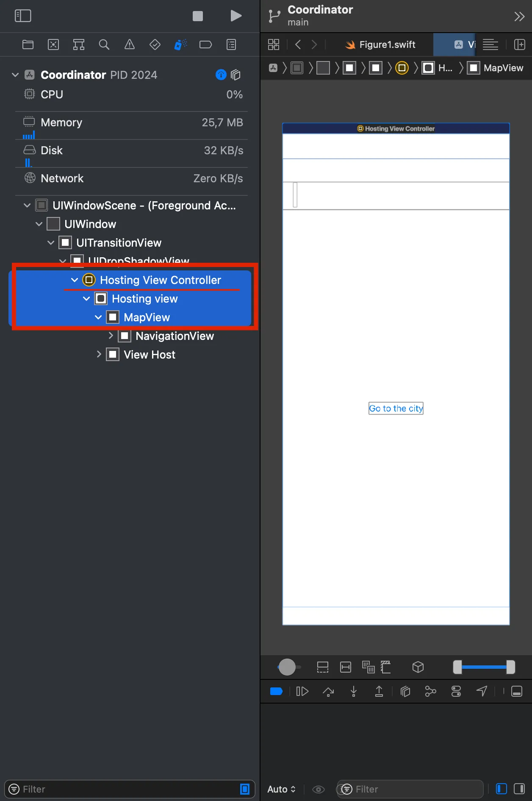Stop the running app
532x801 pixels.
[198, 16]
